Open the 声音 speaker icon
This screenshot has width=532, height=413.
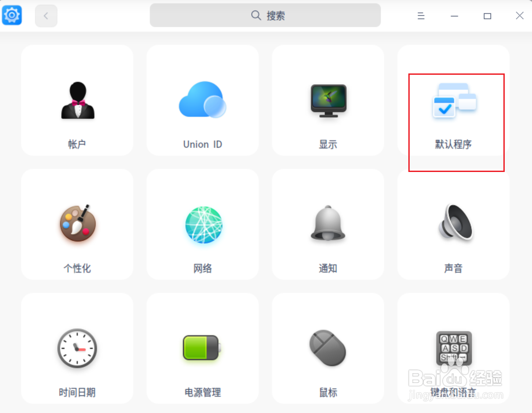coord(455,222)
